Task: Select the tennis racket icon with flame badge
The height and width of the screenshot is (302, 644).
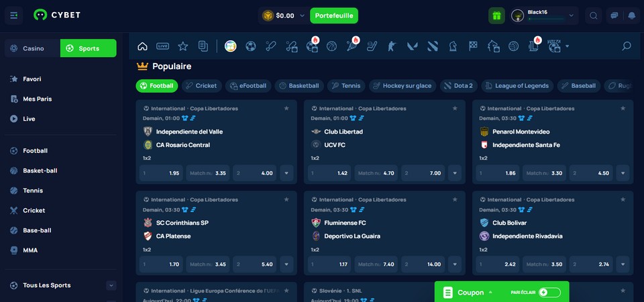Action: tap(352, 46)
